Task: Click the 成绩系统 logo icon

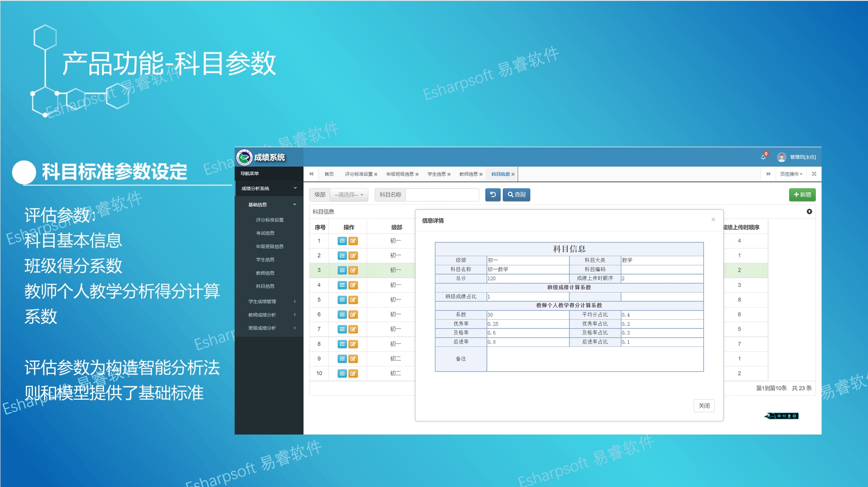Action: tap(244, 157)
